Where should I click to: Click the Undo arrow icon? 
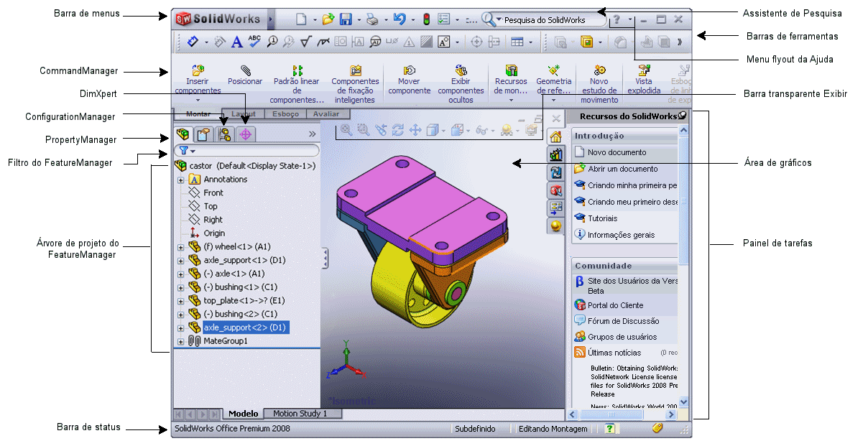pyautogui.click(x=400, y=19)
